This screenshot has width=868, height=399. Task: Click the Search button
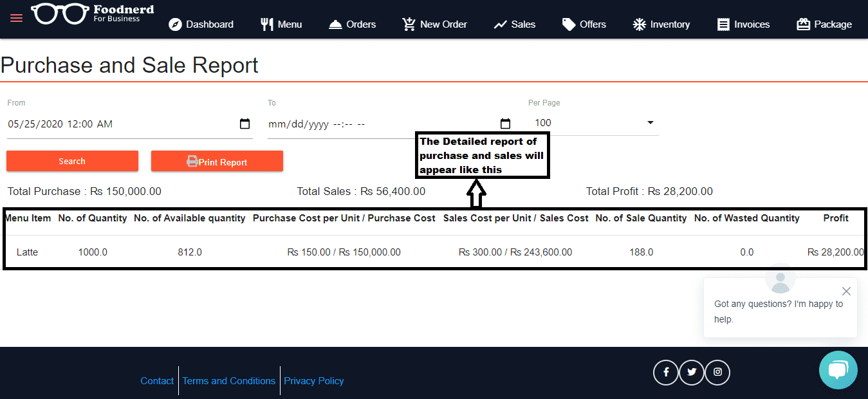72,161
